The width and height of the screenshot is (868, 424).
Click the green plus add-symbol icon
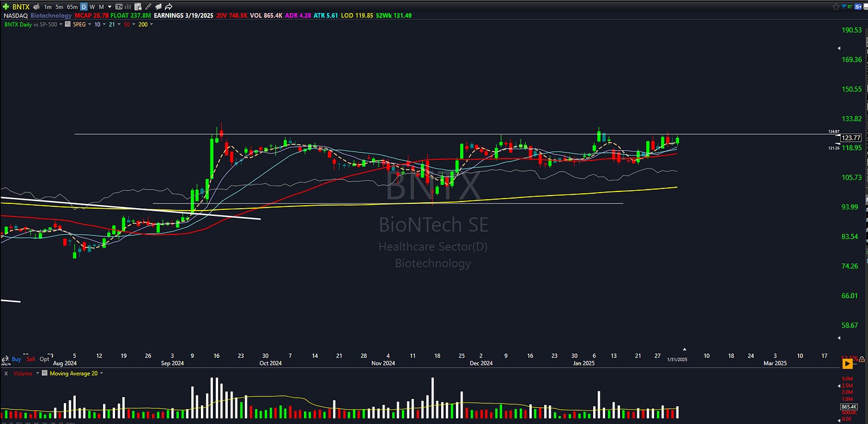pyautogui.click(x=6, y=7)
